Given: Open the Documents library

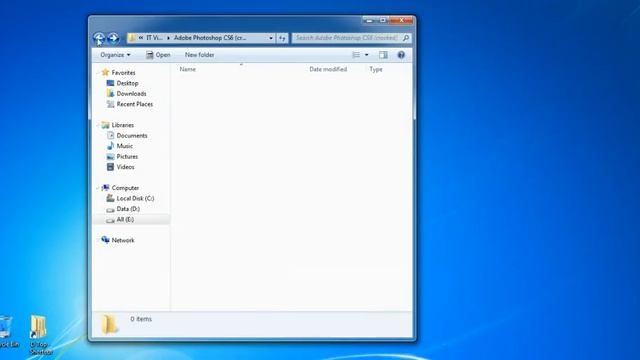Looking at the screenshot, I should [132, 136].
